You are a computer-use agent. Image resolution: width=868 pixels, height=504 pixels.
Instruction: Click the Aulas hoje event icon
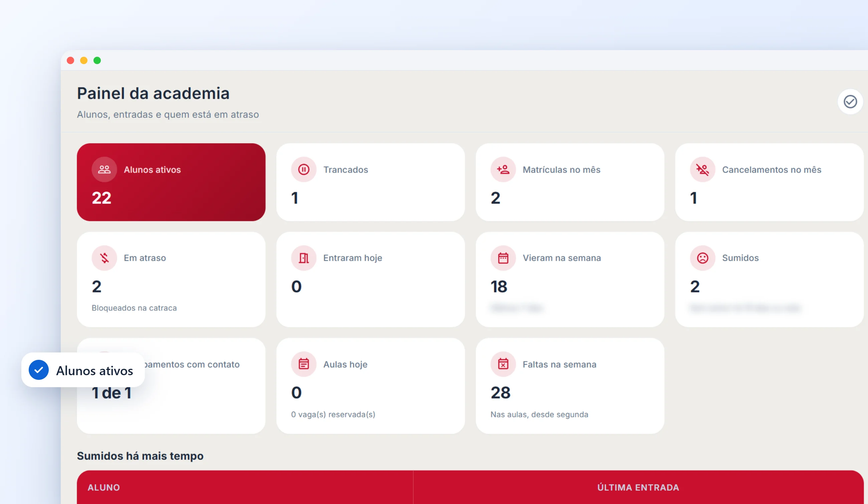pos(303,364)
